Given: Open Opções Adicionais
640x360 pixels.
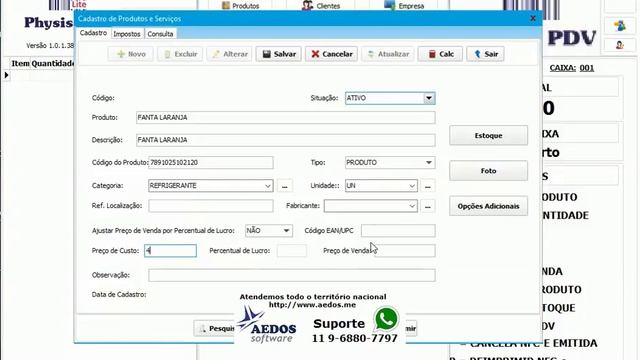Looking at the screenshot, I should pos(488,206).
